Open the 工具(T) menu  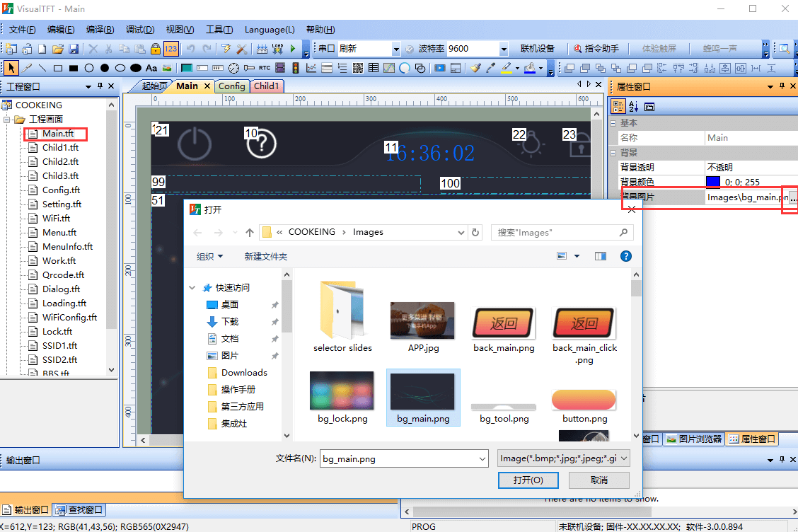click(x=219, y=30)
